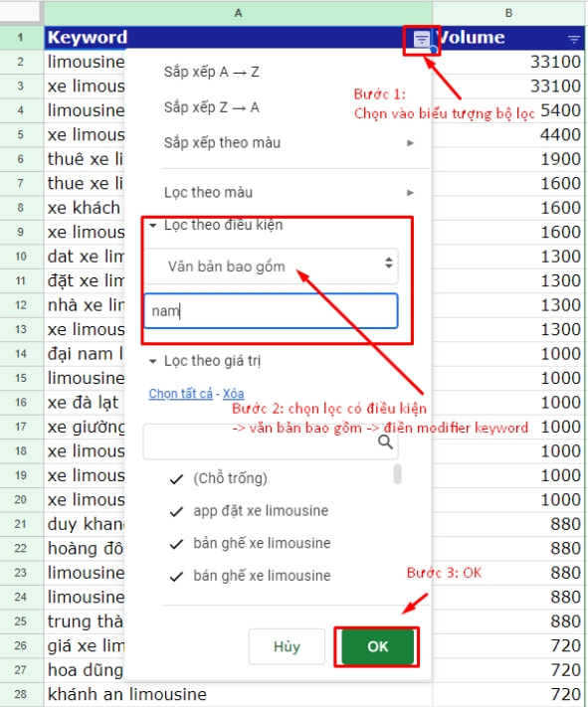Uncheck bán ghế xe limousine value

coord(176,577)
